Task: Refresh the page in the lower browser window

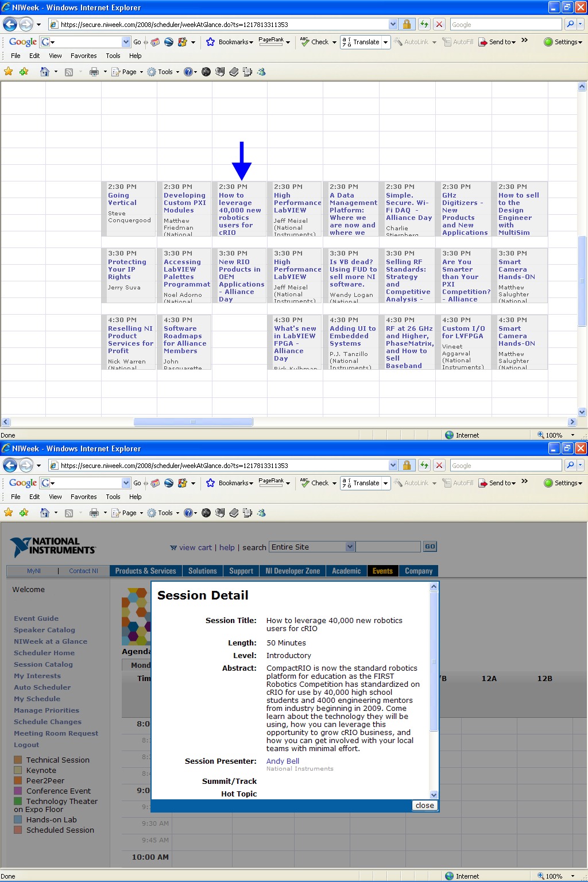Action: point(424,465)
